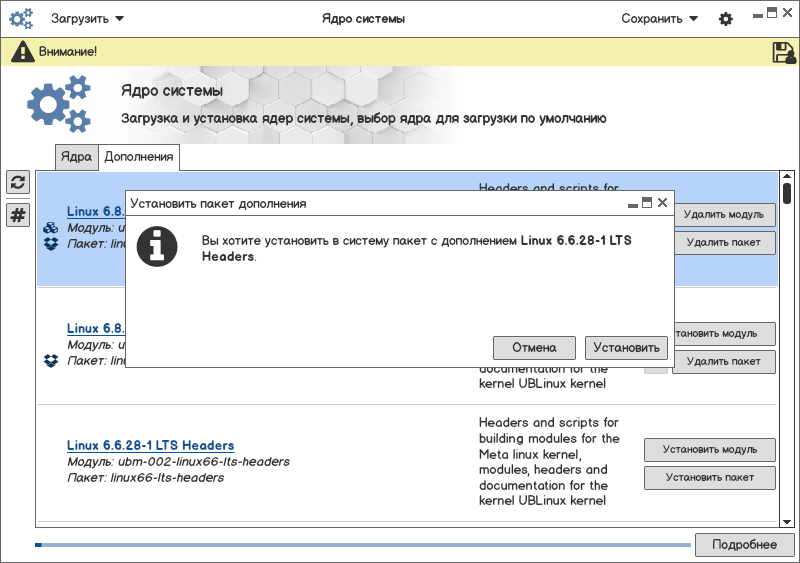Image resolution: width=800 pixels, height=563 pixels.
Task: Click Отмена in the install dialog
Action: click(x=534, y=348)
